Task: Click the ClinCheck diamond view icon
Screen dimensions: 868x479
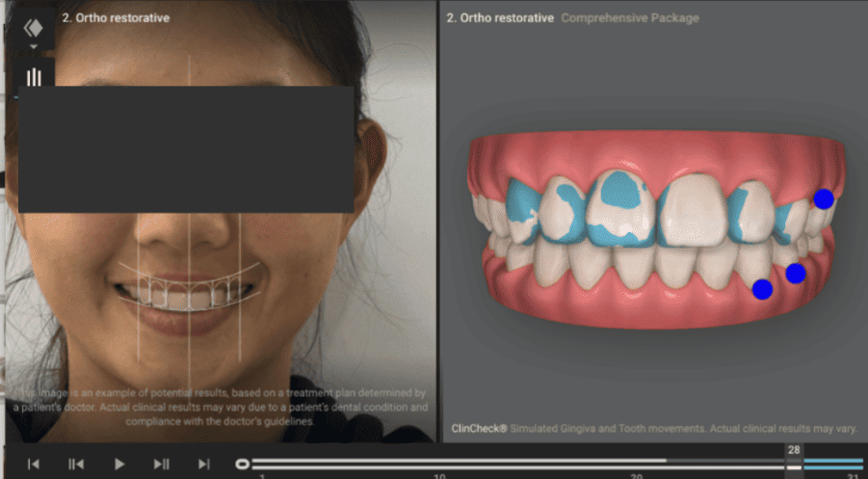Action: click(34, 27)
